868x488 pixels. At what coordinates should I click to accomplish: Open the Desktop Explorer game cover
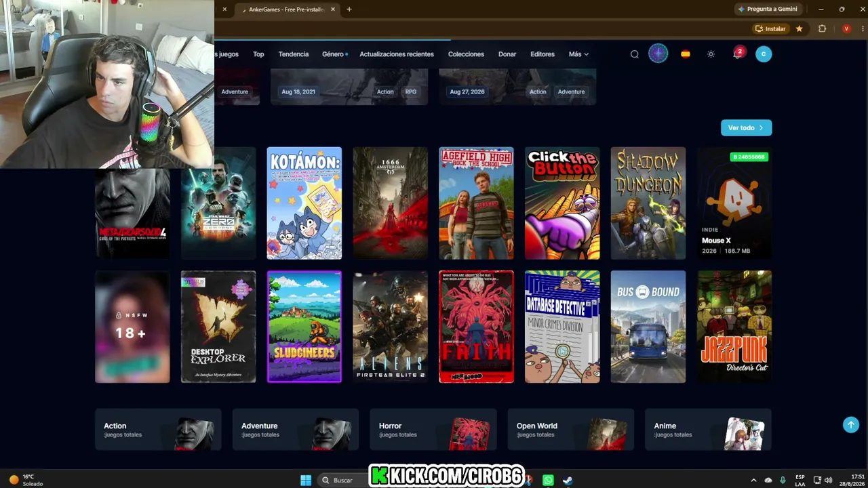(x=218, y=327)
